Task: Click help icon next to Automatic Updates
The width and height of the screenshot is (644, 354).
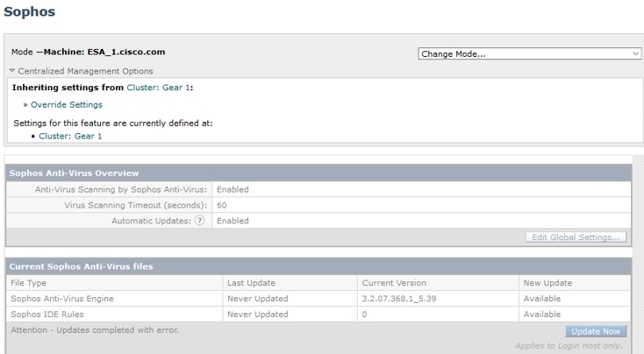Action: pyautogui.click(x=199, y=221)
